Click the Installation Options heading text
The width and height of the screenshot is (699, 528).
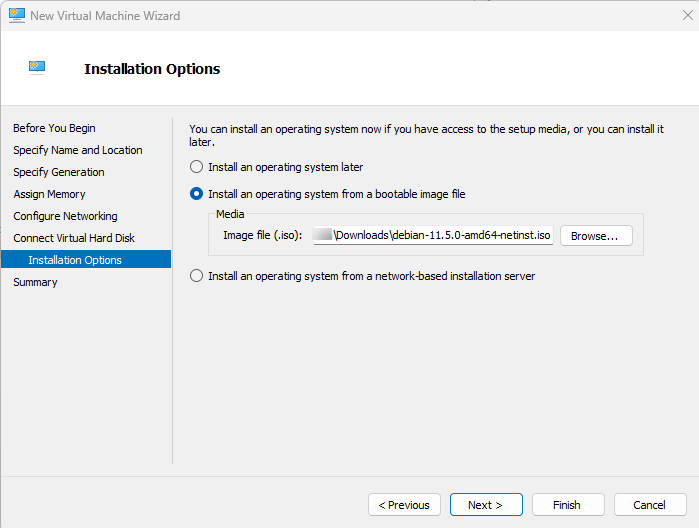[152, 69]
